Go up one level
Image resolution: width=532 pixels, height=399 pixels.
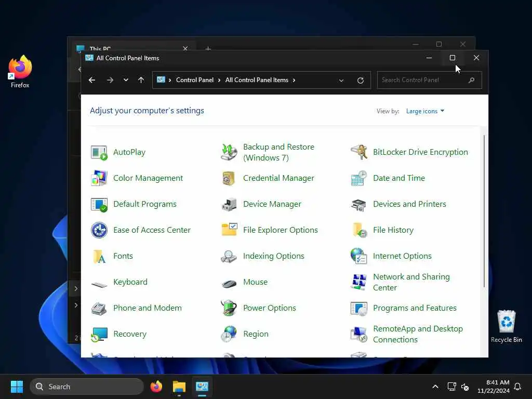click(x=141, y=80)
